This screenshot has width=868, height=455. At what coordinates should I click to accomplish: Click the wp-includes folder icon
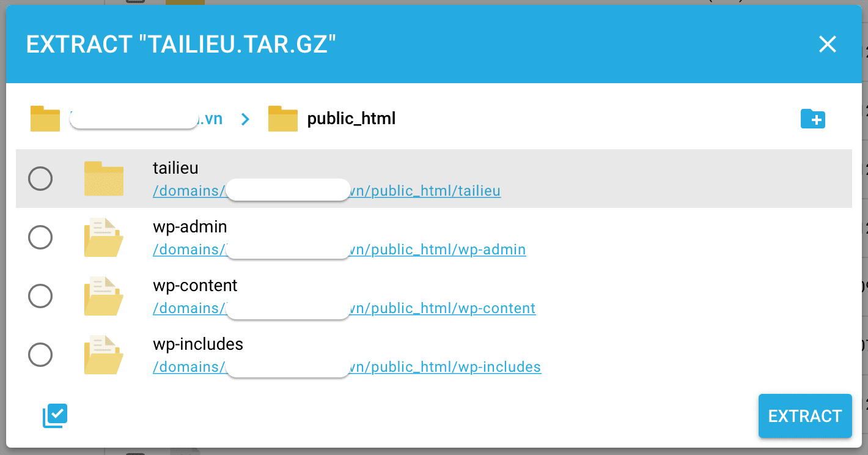pyautogui.click(x=104, y=355)
